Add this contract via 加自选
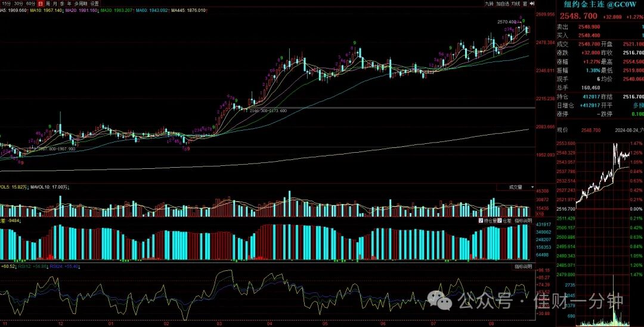The image size is (644, 327). point(503,4)
